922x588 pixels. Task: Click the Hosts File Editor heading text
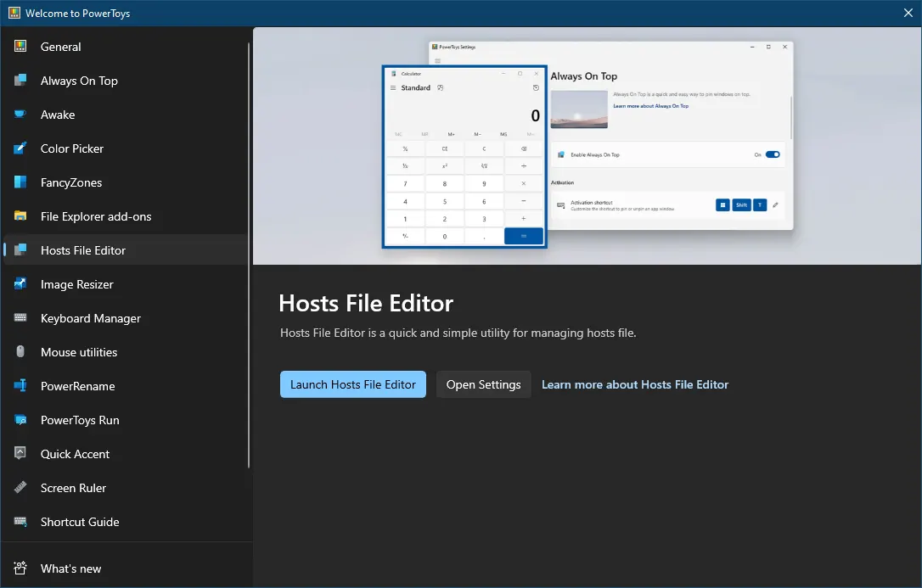coord(366,303)
